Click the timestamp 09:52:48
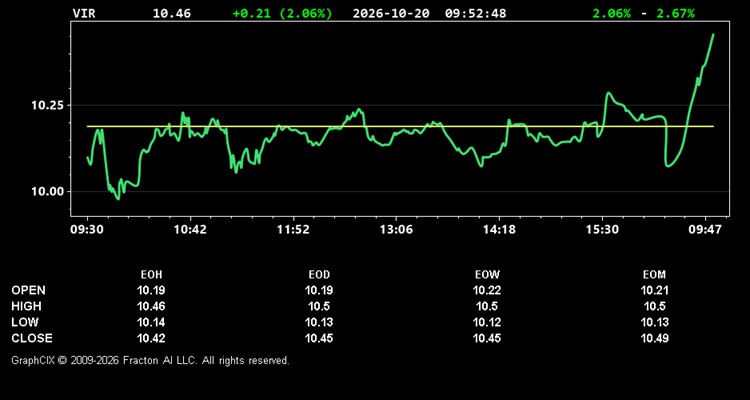 pos(475,13)
